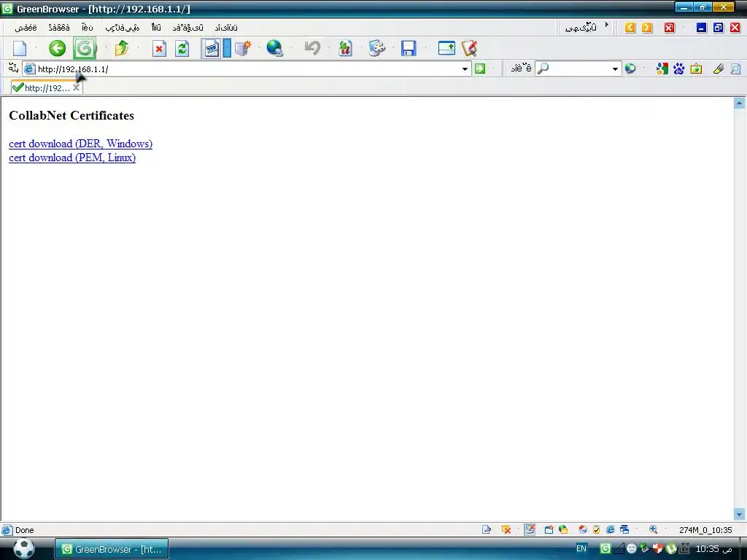
Task: Click the window with green up arrow icon
Action: (x=446, y=48)
